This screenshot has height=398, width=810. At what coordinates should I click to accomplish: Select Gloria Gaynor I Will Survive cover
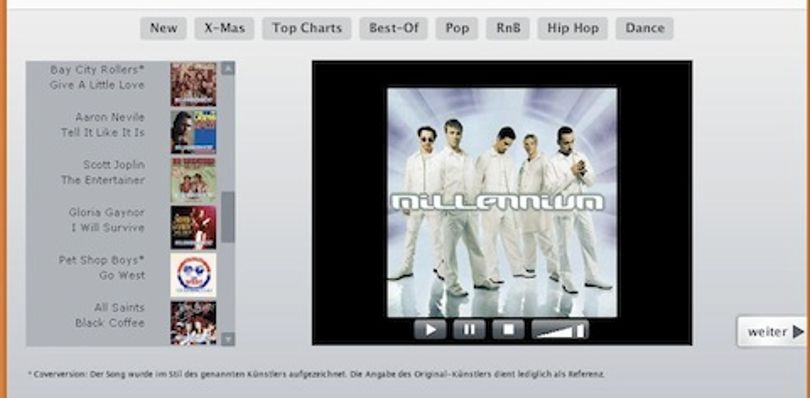pyautogui.click(x=193, y=227)
